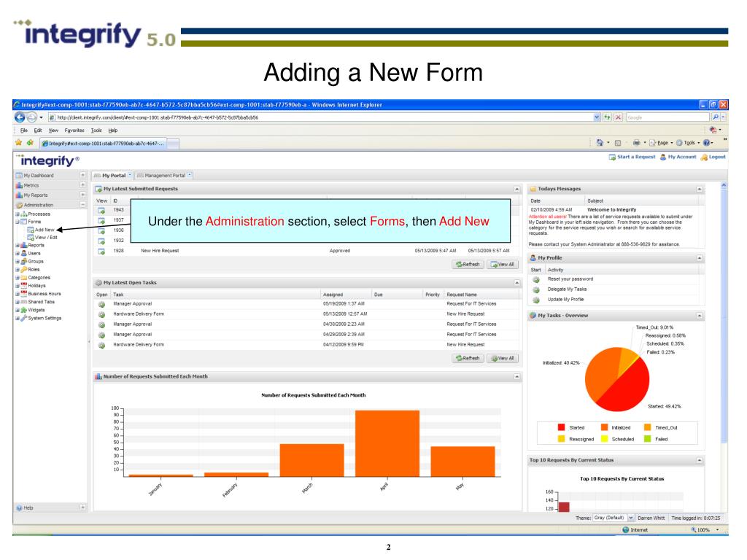Open the view icon for request 1928

pyautogui.click(x=101, y=251)
